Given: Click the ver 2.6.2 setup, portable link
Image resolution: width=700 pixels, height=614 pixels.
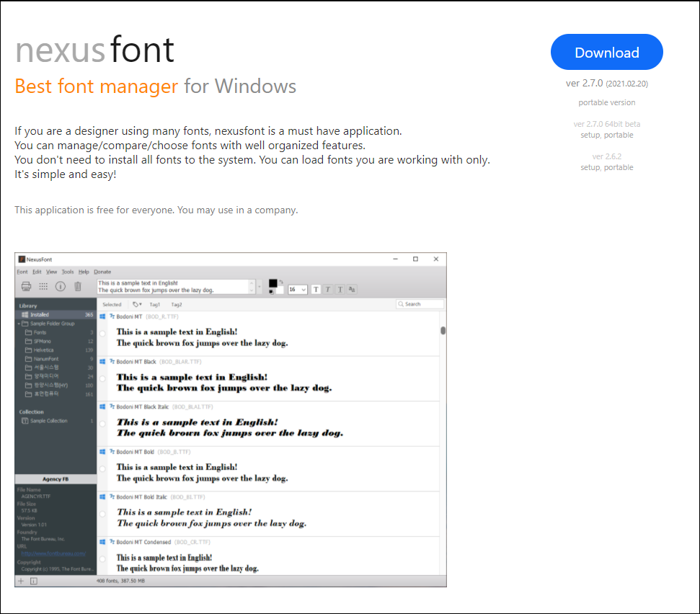Looking at the screenshot, I should tap(607, 167).
